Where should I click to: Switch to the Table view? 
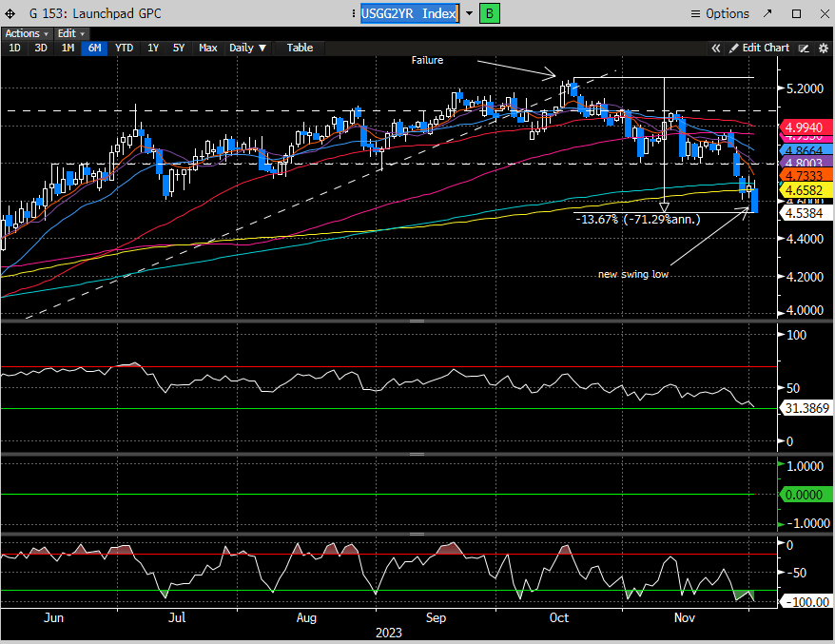(300, 48)
